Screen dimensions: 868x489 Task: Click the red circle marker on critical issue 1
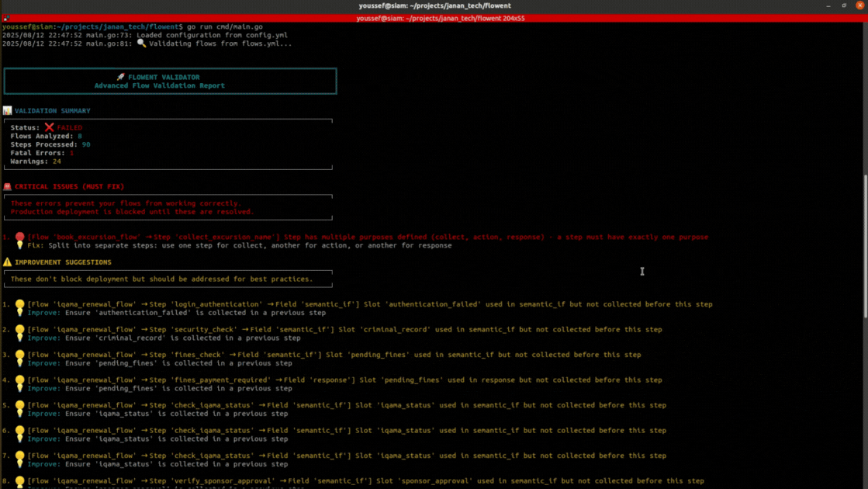pos(19,236)
